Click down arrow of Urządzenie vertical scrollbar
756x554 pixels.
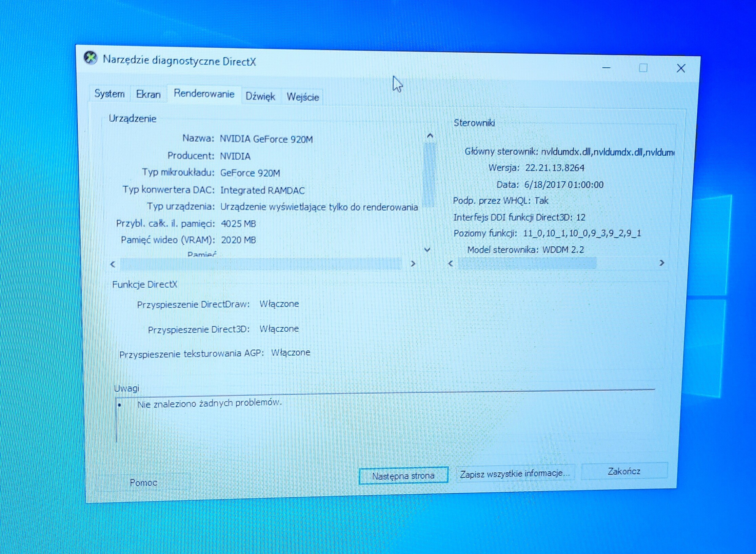[x=427, y=250]
